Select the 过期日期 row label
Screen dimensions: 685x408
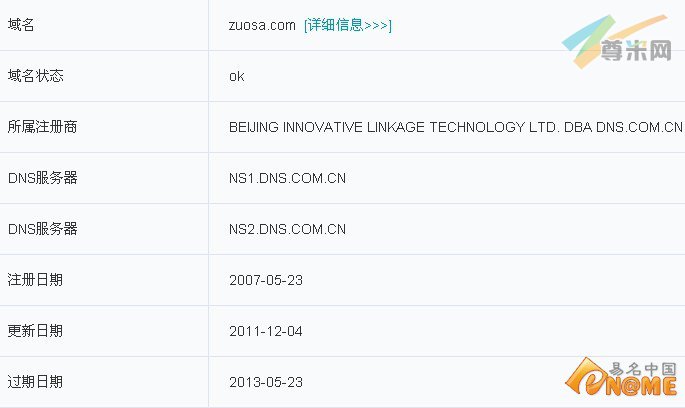35,382
